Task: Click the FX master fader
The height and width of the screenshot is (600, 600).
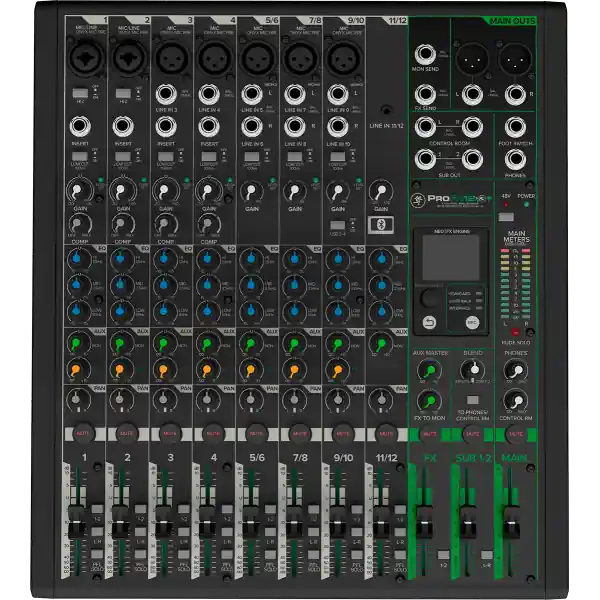Action: 424,522
